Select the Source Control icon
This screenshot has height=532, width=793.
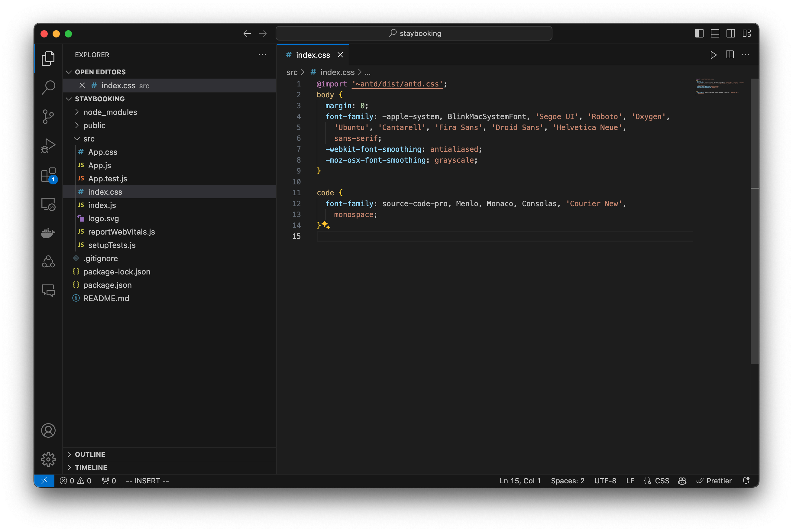click(48, 116)
